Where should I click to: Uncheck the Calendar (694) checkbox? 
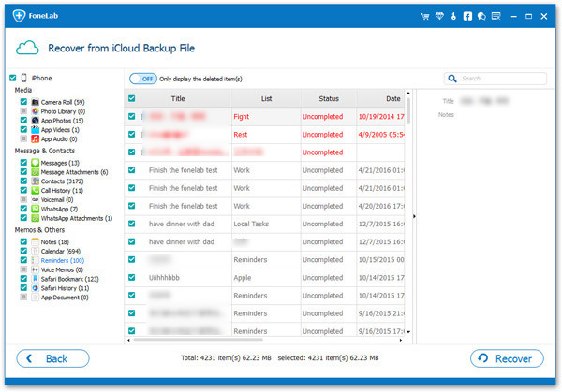pyautogui.click(x=23, y=251)
